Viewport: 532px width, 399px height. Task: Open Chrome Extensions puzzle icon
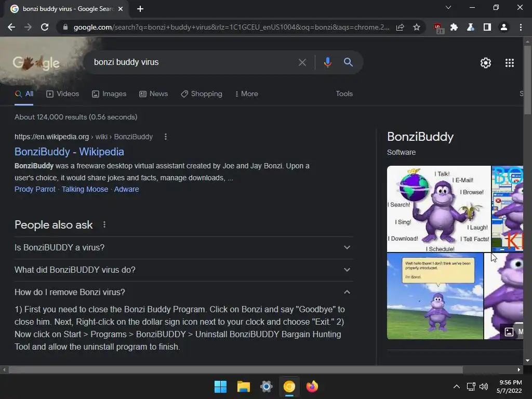[x=454, y=27]
